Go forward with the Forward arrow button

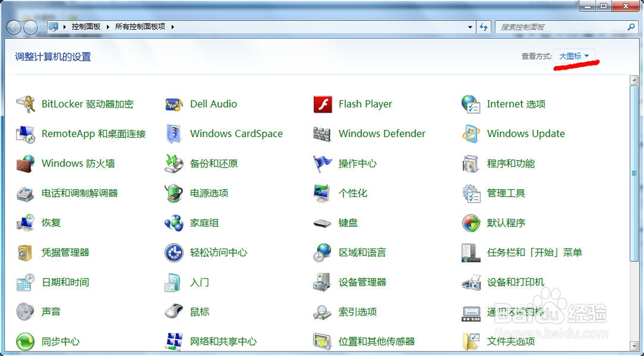30,28
